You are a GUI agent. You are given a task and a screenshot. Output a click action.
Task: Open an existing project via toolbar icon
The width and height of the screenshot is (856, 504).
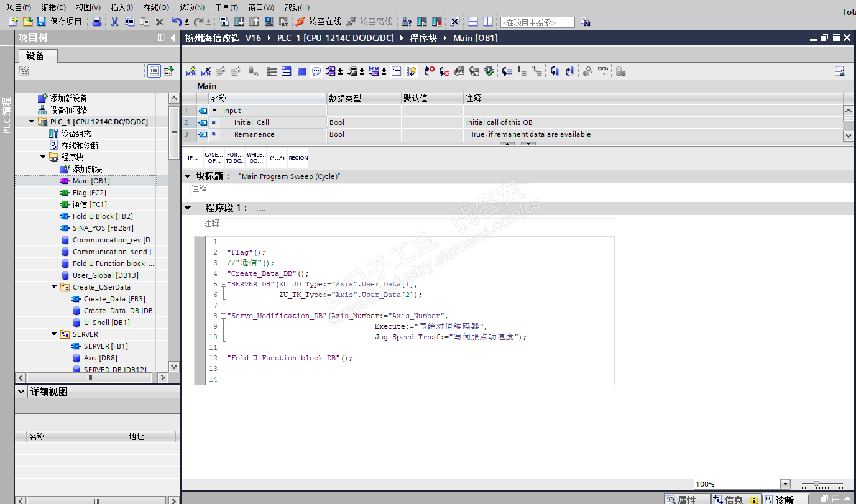(x=27, y=22)
